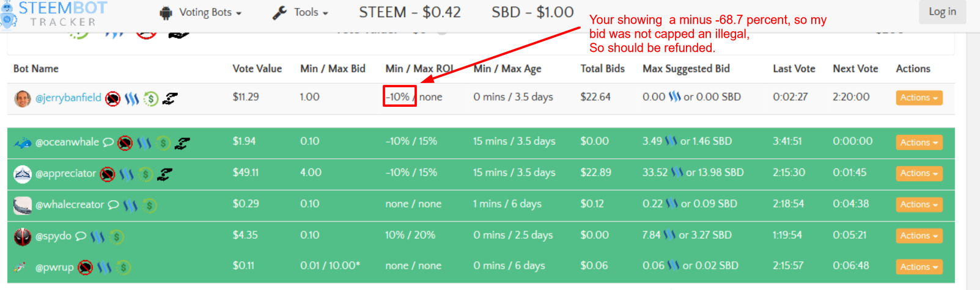The height and width of the screenshot is (290, 980).
Task: Click the red no-symbol icon beside @pwrup
Action: tap(86, 267)
